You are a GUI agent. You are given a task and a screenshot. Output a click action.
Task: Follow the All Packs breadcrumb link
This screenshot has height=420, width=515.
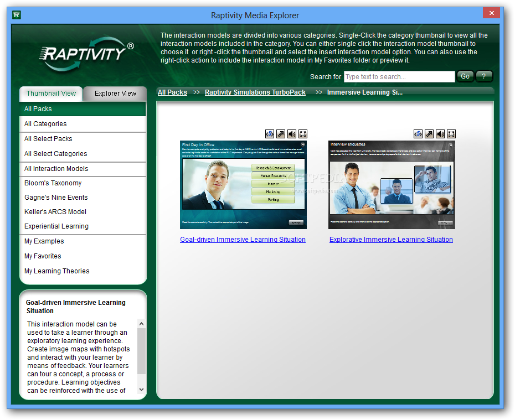pyautogui.click(x=172, y=92)
